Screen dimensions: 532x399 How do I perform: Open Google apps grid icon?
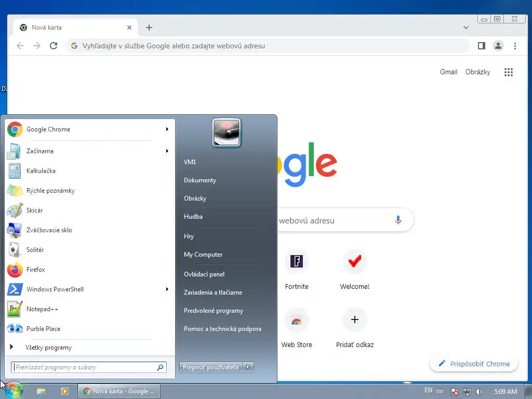click(x=508, y=72)
